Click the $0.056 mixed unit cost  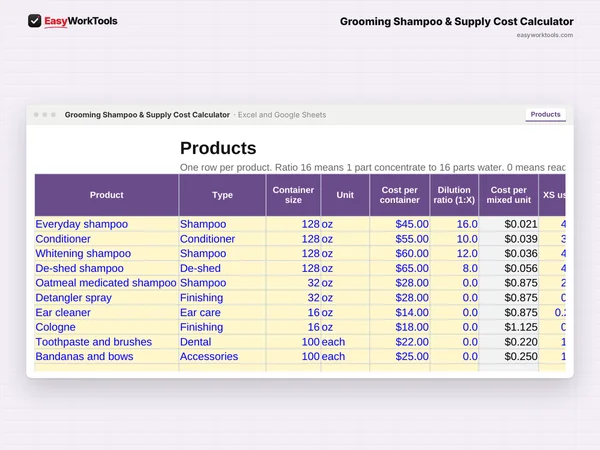509,268
